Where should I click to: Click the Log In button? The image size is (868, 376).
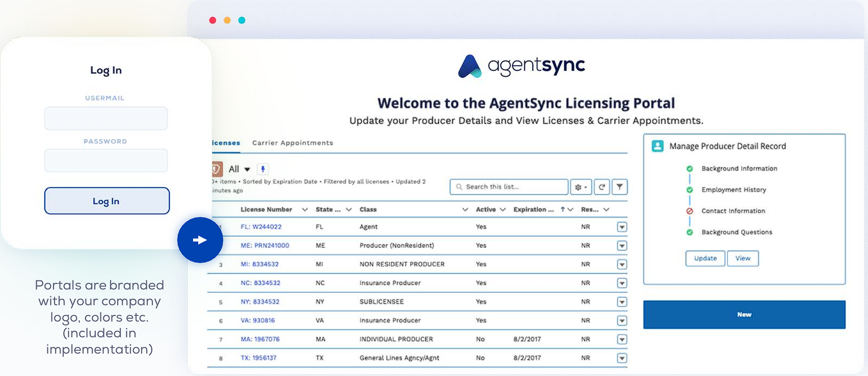107,201
